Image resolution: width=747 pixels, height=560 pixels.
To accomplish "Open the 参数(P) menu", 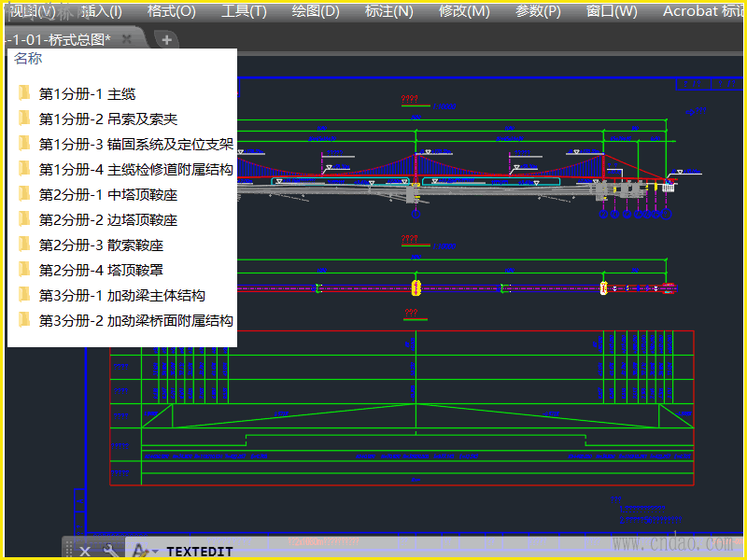I will tap(538, 11).
